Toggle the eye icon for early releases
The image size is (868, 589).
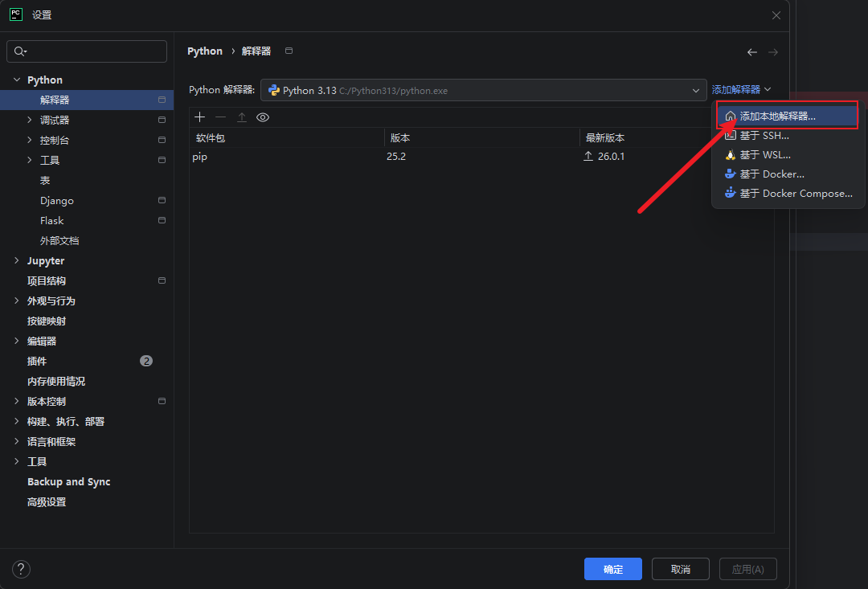click(x=263, y=117)
